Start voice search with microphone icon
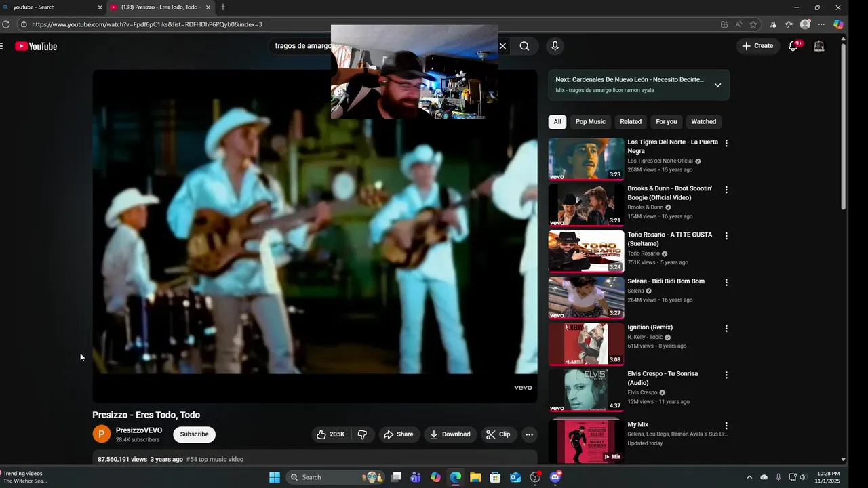The image size is (868, 488). [555, 46]
